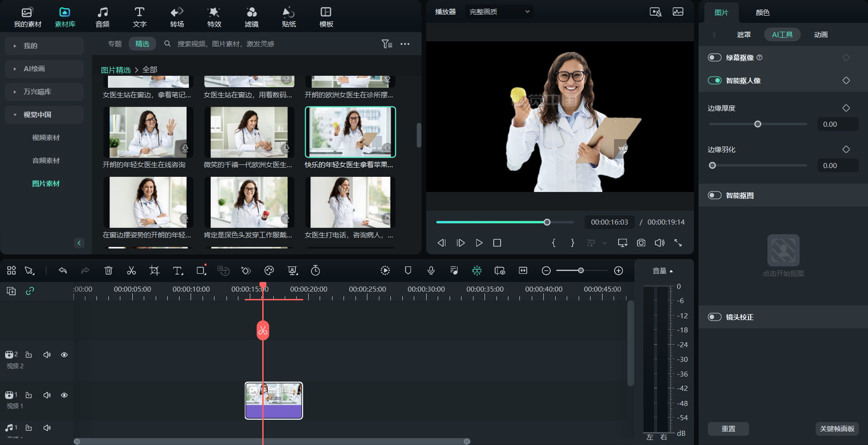Open the color palette tool icon
The width and height of the screenshot is (868, 445).
point(269,270)
